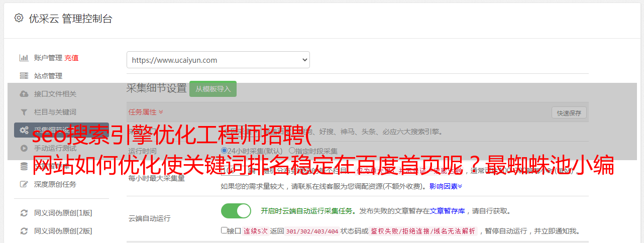644x243 pixels.
Task: Click the red 充值 link
Action: click(x=71, y=58)
